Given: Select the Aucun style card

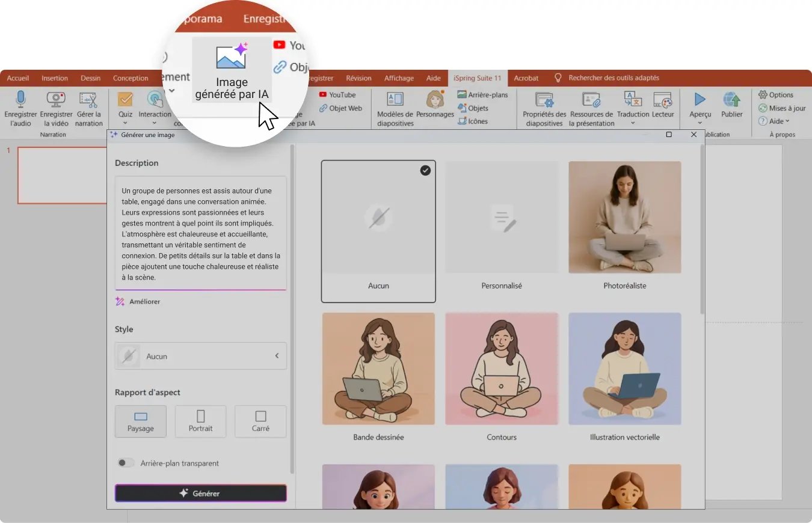Looking at the screenshot, I should pos(378,231).
